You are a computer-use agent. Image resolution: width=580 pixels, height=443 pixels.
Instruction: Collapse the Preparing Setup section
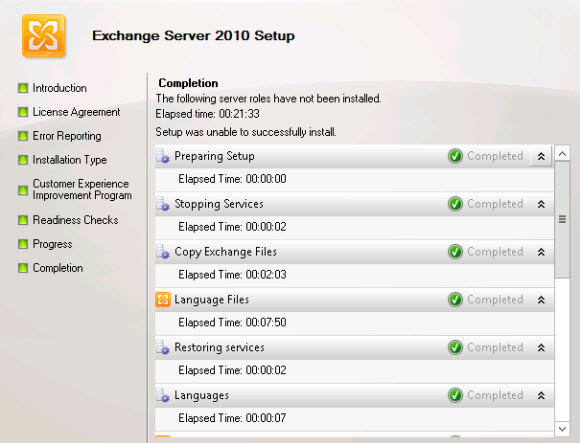[541, 156]
